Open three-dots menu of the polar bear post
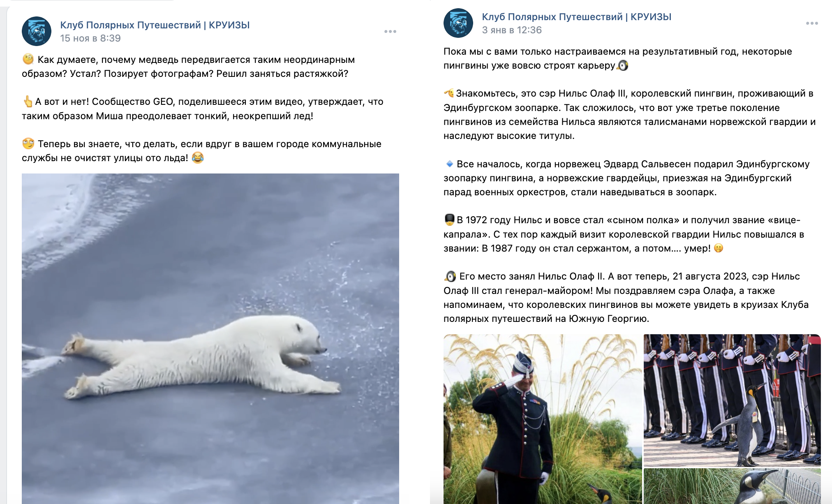Viewport: 832px width, 504px height. 390,31
